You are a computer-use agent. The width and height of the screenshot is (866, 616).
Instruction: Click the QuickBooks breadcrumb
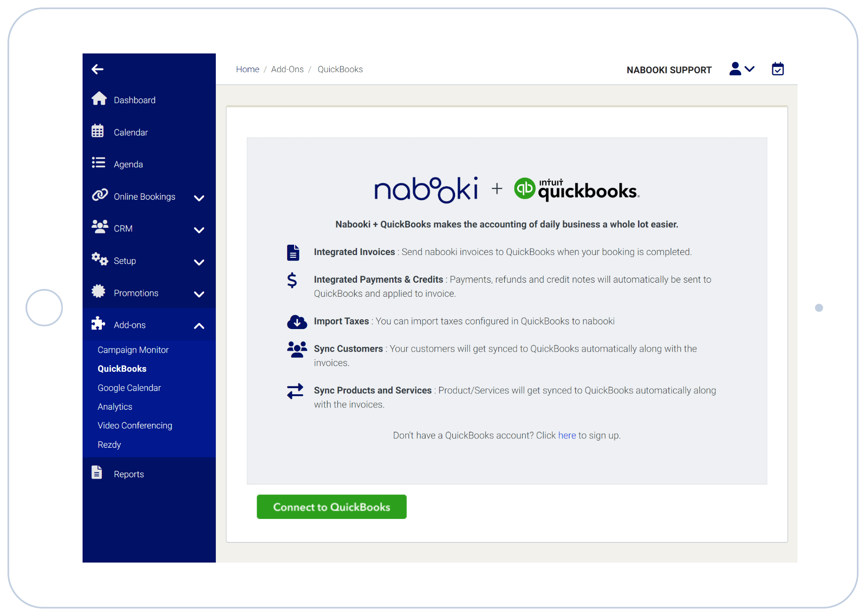(x=340, y=69)
